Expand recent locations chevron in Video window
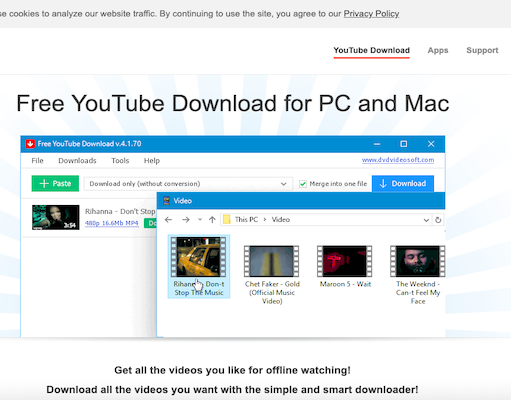 200,219
